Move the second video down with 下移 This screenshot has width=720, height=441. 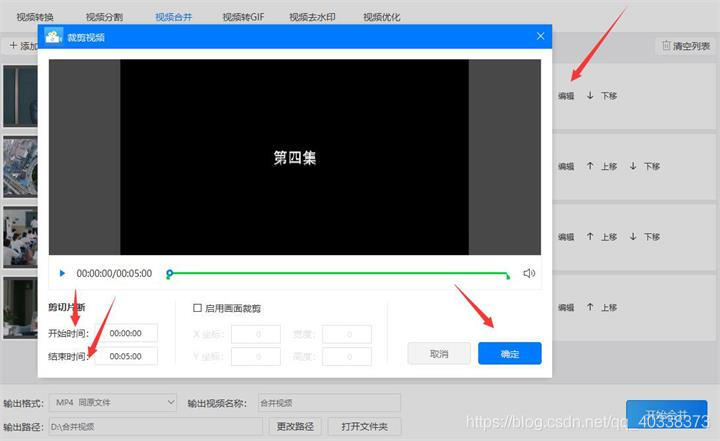point(645,166)
